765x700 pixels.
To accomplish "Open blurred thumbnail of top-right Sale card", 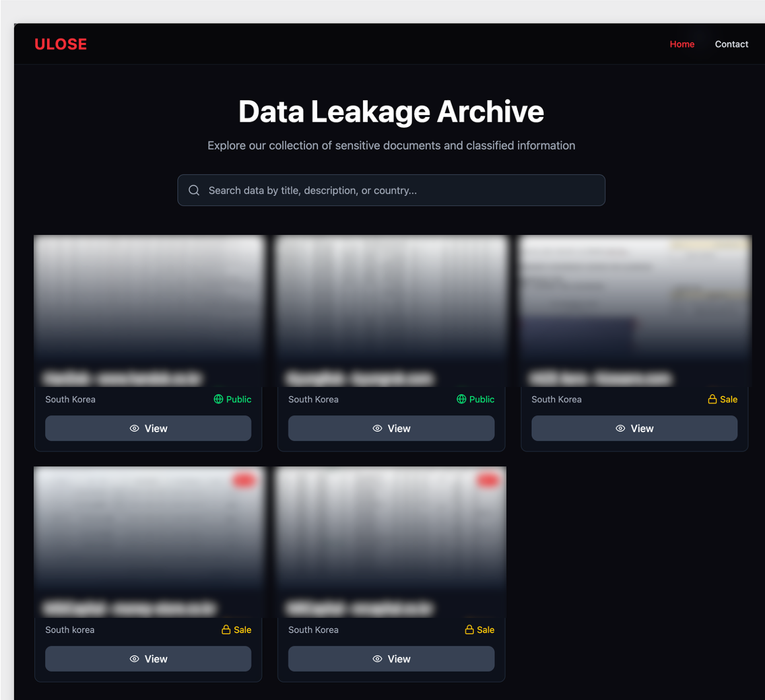I will point(634,311).
